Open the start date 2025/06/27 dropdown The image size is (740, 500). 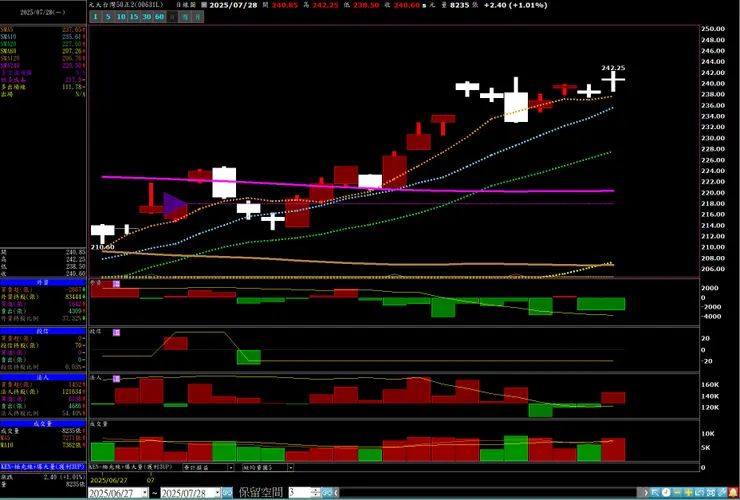pyautogui.click(x=145, y=492)
